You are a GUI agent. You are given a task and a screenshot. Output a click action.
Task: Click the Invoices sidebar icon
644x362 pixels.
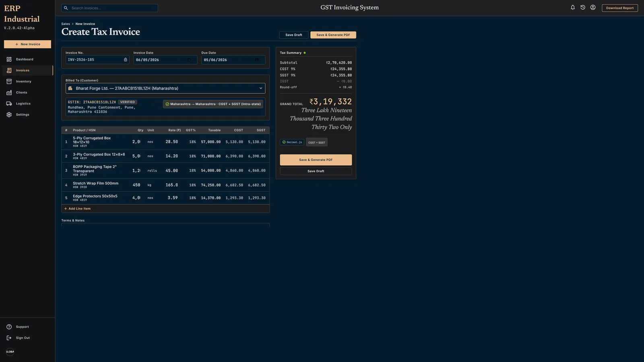click(9, 70)
